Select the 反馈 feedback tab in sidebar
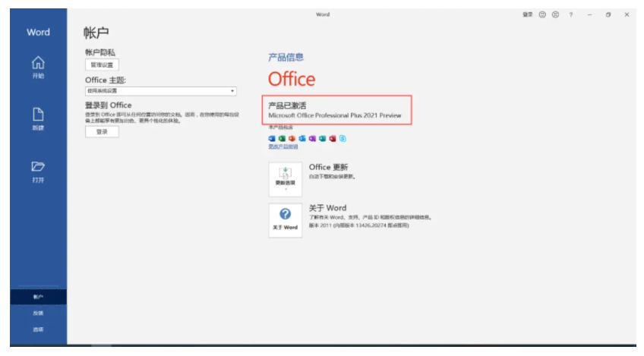This screenshot has width=644, height=356. pyautogui.click(x=38, y=313)
